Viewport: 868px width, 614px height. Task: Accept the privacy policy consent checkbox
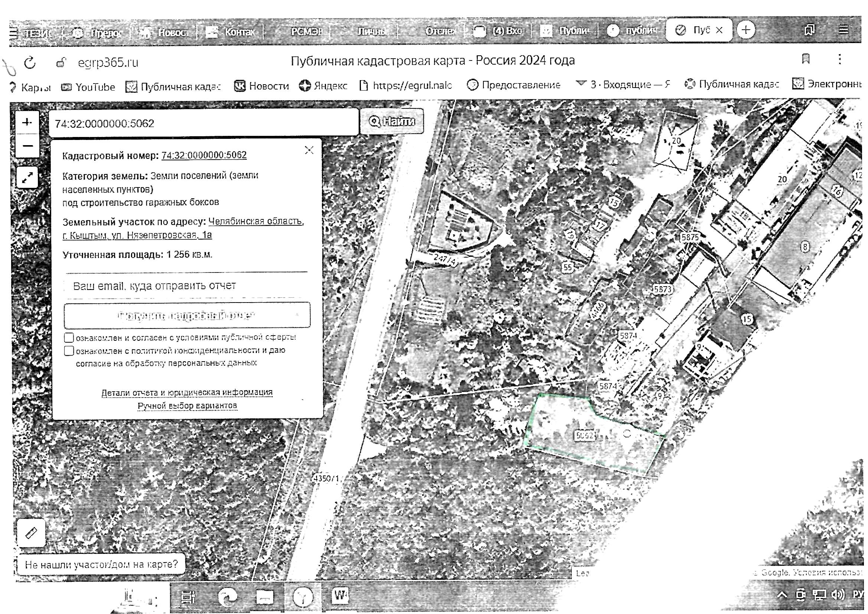(69, 351)
